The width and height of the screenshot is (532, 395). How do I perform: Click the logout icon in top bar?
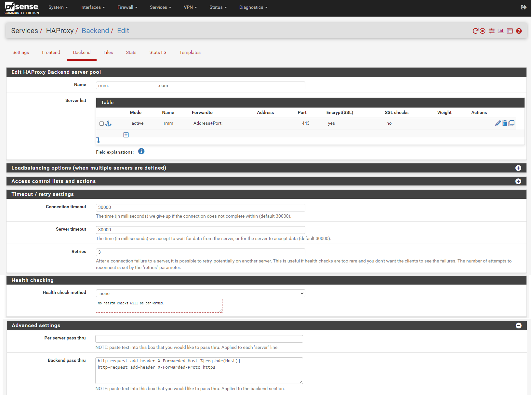(524, 7)
